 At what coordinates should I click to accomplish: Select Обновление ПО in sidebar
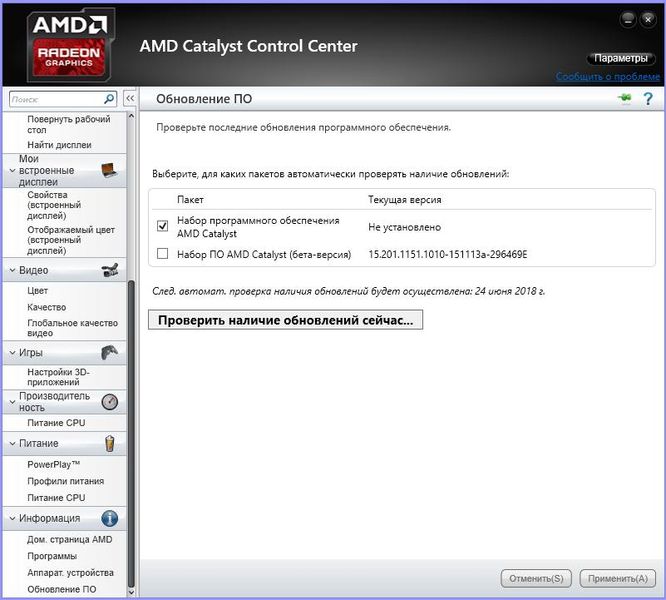click(62, 589)
